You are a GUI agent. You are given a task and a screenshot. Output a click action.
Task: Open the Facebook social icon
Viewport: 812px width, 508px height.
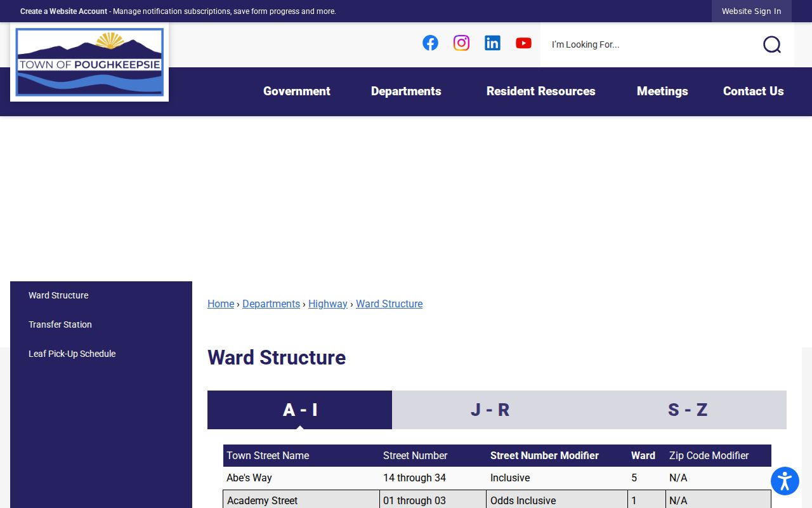[x=430, y=43]
